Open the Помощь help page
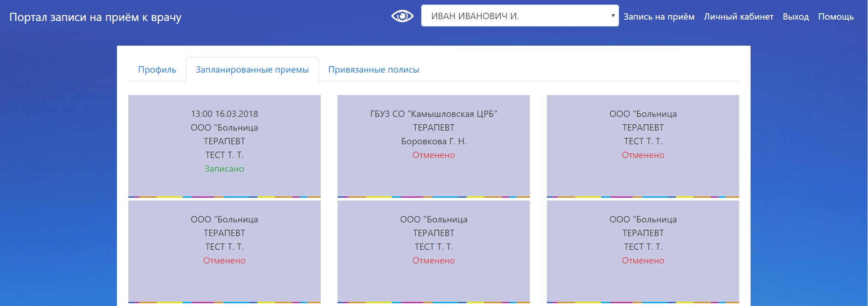 click(836, 17)
